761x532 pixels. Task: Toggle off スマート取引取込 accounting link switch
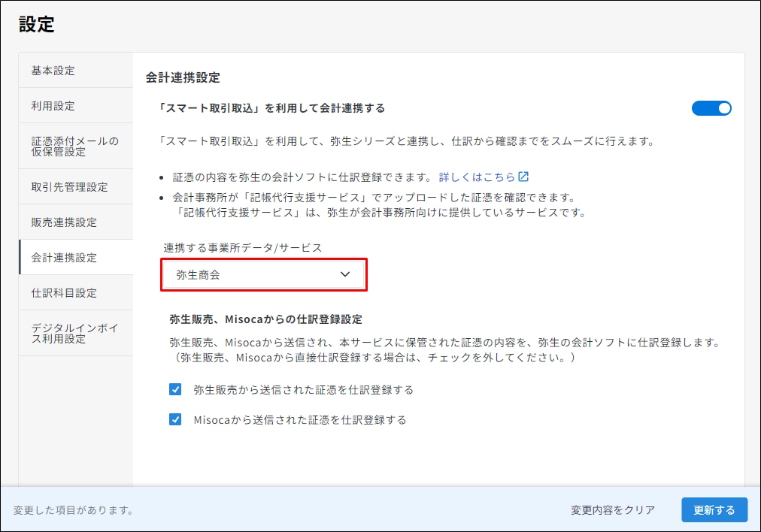[711, 108]
